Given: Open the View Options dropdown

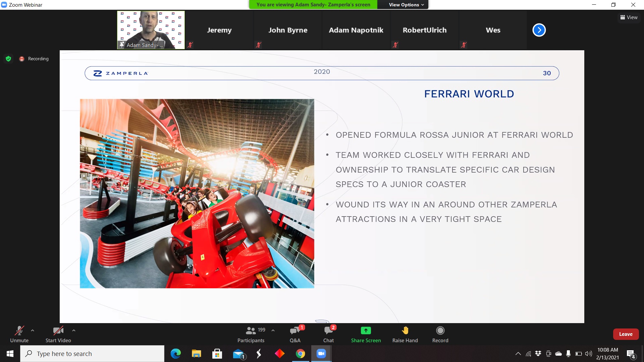Looking at the screenshot, I should [x=406, y=5].
